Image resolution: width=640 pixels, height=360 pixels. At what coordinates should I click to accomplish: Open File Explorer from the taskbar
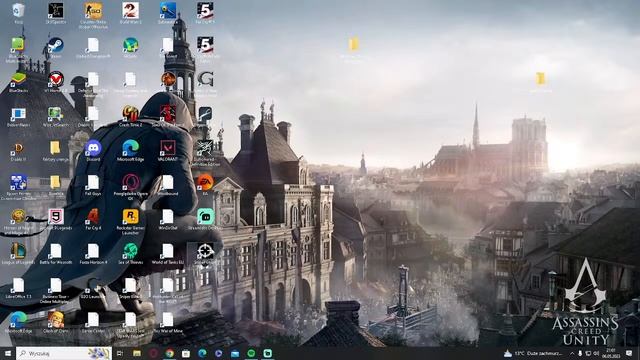tap(137, 353)
